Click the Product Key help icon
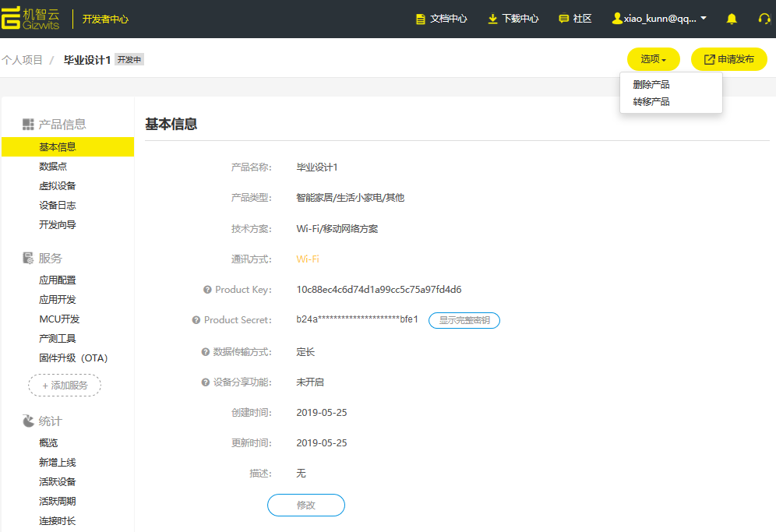The image size is (776, 532). (x=207, y=290)
